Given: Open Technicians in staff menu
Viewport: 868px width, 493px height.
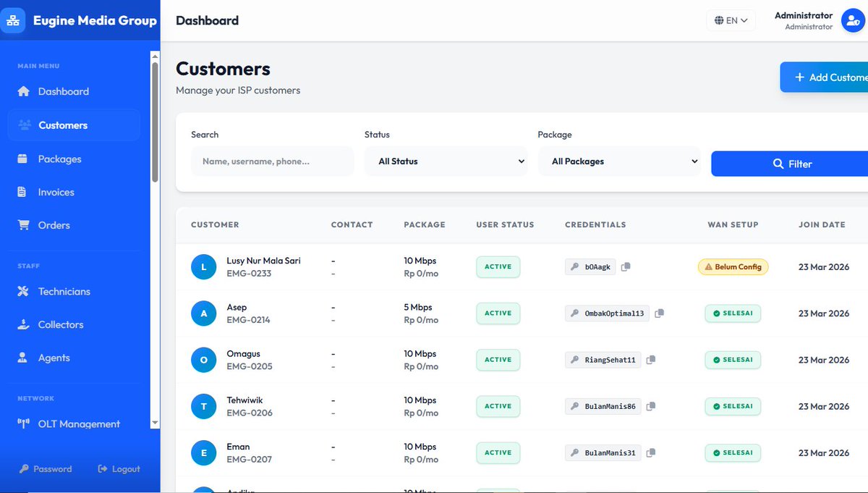Looking at the screenshot, I should click(74, 291).
